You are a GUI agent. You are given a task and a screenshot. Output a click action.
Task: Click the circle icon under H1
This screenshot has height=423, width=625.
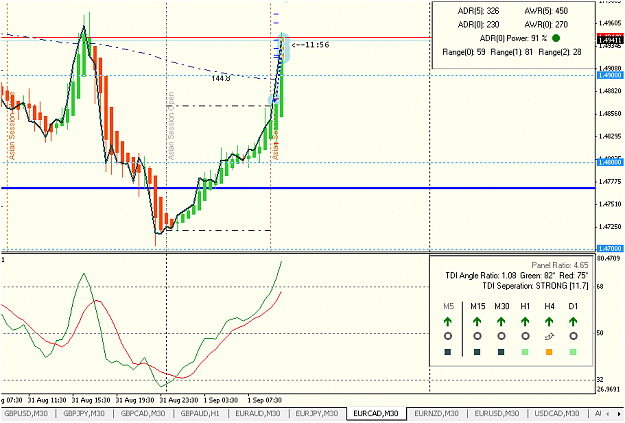[525, 336]
